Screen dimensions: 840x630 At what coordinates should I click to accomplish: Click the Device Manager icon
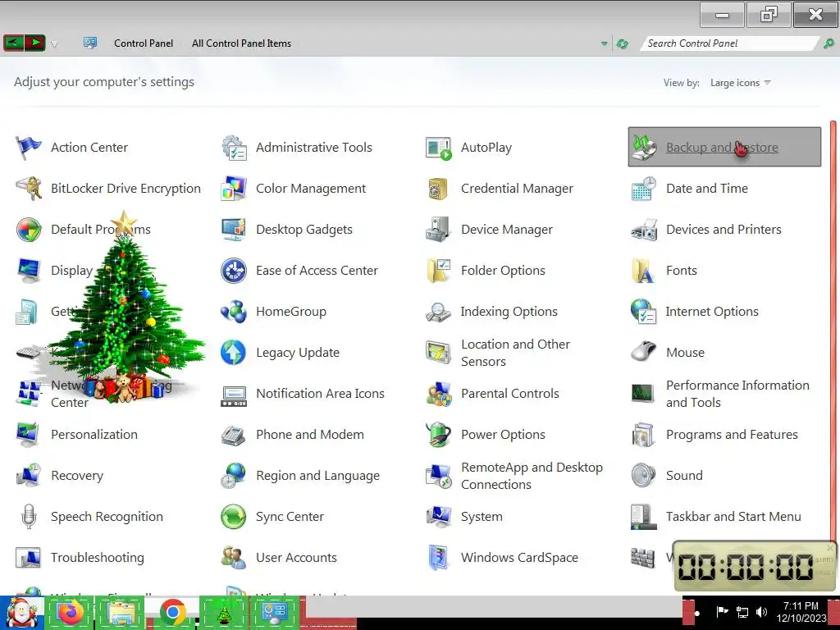[439, 230]
